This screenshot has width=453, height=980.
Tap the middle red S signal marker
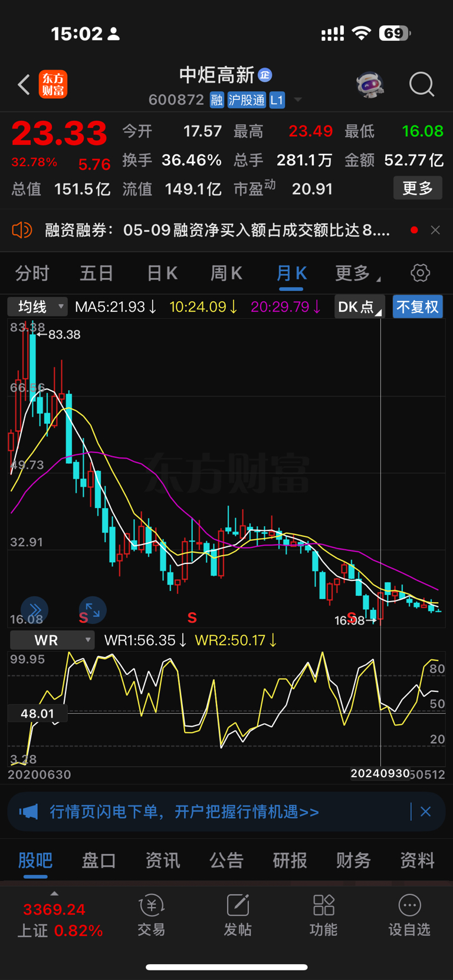[x=192, y=618]
